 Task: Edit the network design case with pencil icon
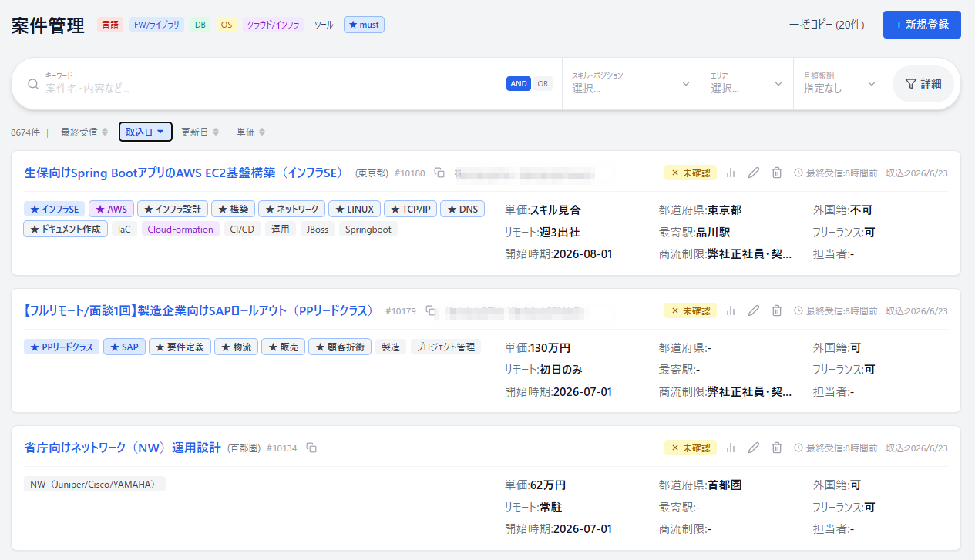pos(755,448)
